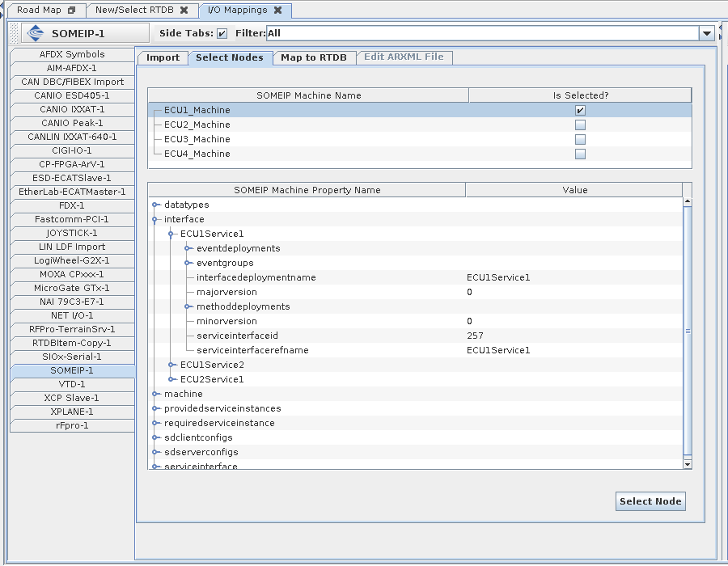The height and width of the screenshot is (566, 728).
Task: Open the VTD-1 side tab
Action: [72, 385]
